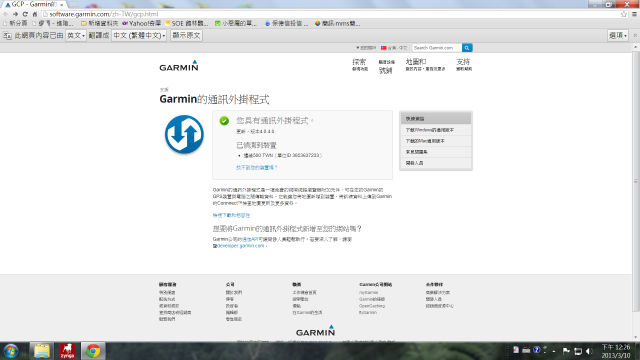Click the Action Center flag tray icon
The width and height of the screenshot is (640, 360).
(566, 351)
